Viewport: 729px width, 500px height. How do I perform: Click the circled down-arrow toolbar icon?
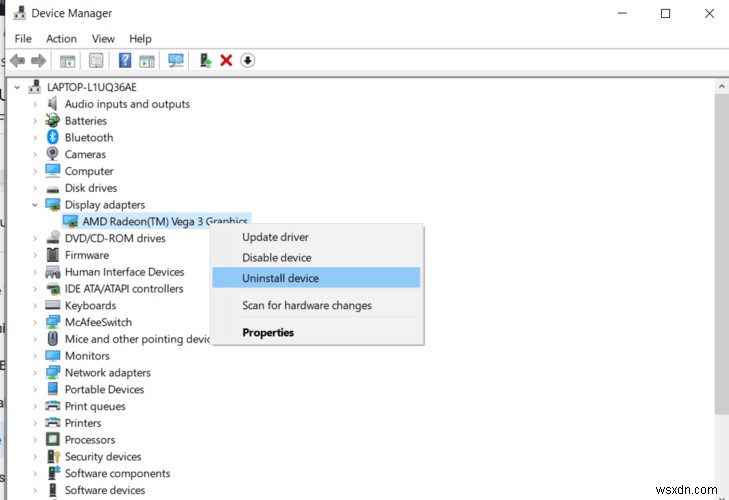click(x=247, y=60)
